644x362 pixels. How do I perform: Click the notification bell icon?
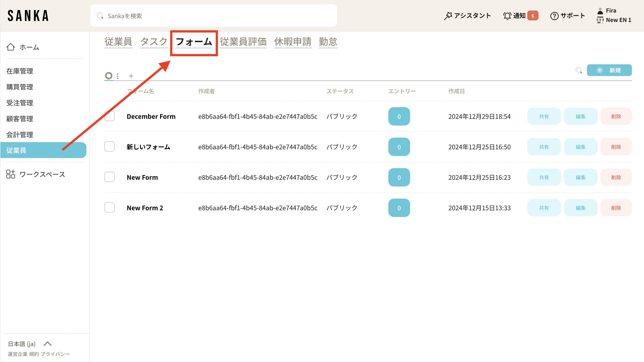coord(507,16)
